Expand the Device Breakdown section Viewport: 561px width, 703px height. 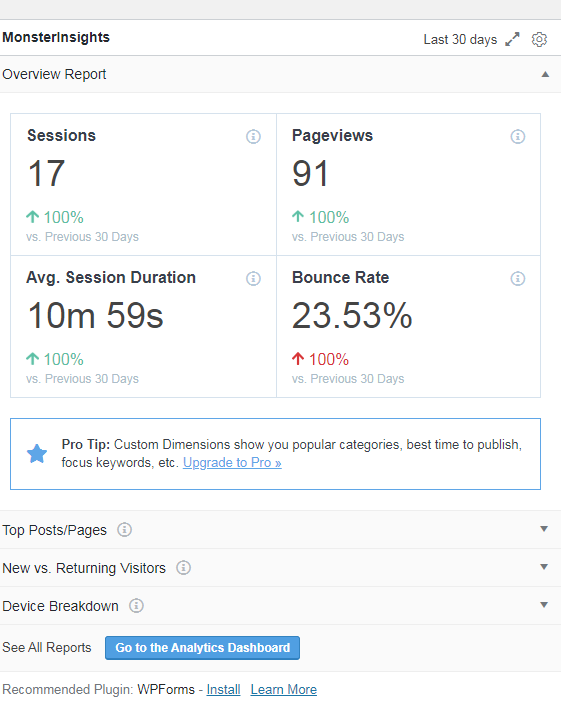544,605
